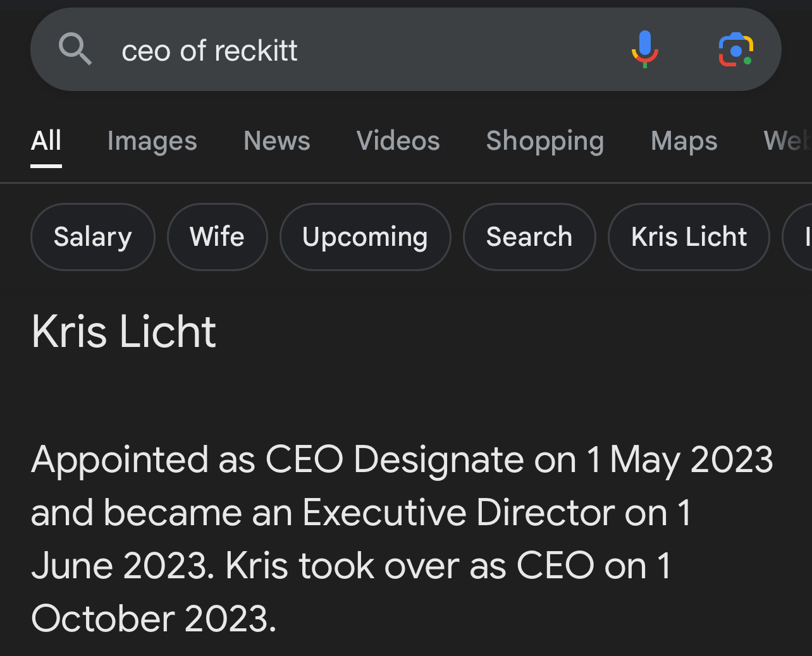Click the 'Appointed as CEO Designate' snippet line
This screenshot has height=656, width=812.
point(402,459)
